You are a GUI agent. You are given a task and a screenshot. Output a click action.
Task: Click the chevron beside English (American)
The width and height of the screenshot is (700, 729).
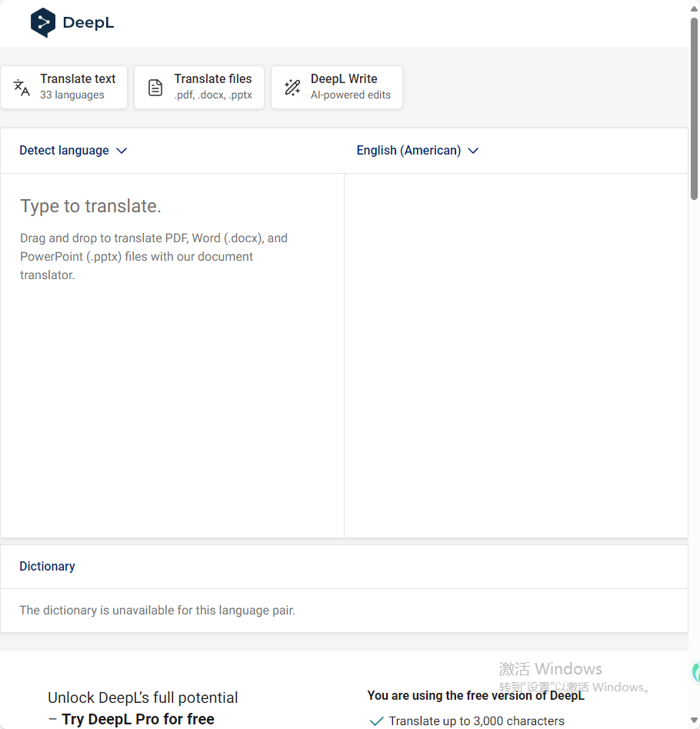[x=473, y=151]
